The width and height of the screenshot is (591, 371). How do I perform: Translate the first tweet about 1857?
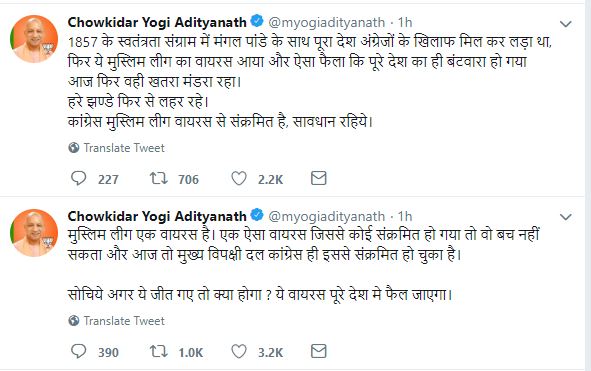124,148
